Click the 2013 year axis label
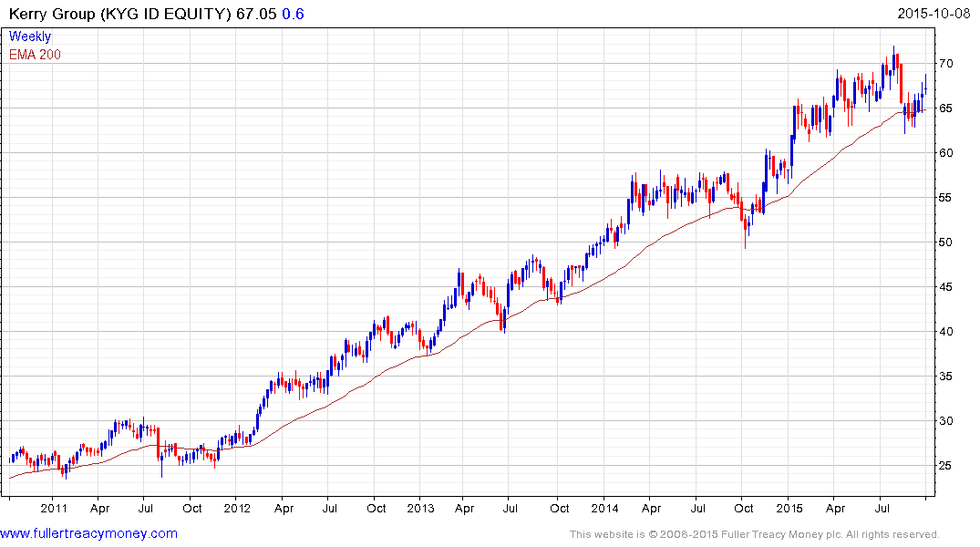Viewport: 980px width, 547px height. pyautogui.click(x=420, y=508)
